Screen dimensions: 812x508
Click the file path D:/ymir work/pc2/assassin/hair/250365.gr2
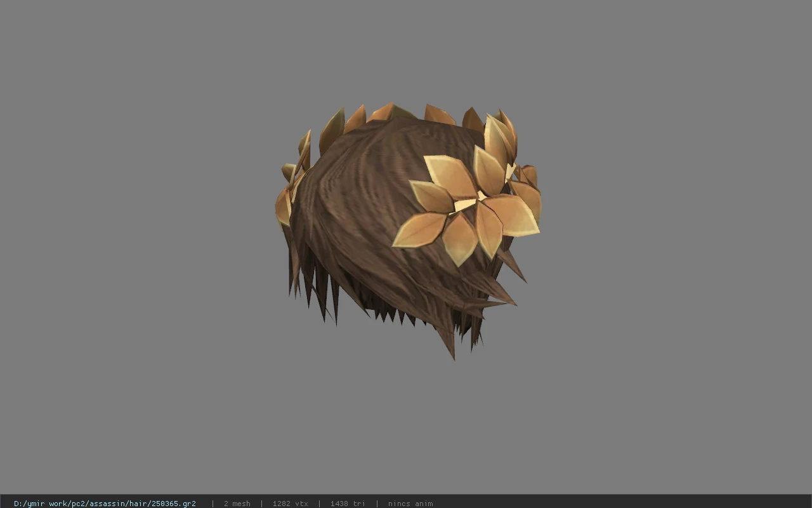pos(105,504)
